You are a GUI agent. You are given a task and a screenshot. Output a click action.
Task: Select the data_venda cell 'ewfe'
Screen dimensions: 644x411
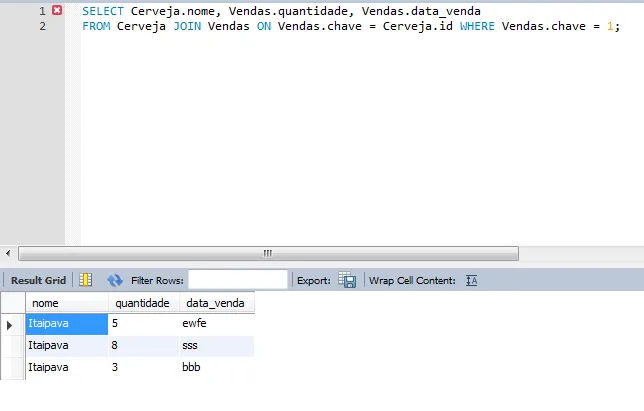coord(216,324)
